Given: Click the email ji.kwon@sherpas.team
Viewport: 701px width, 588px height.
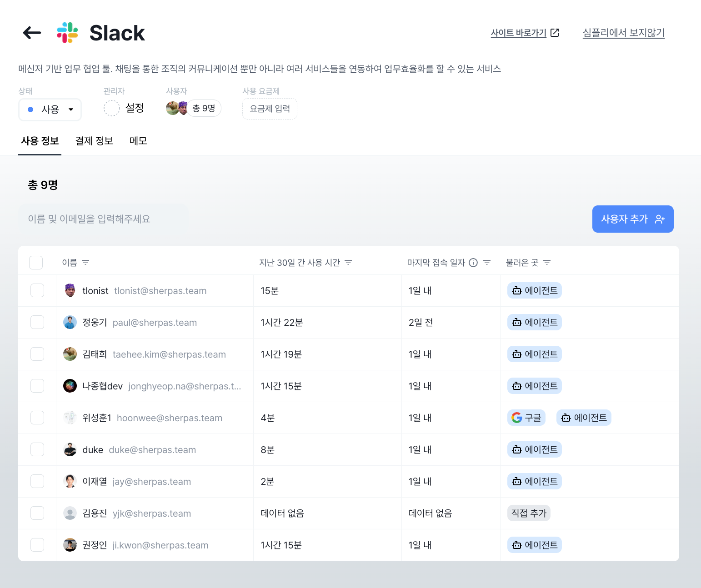Looking at the screenshot, I should [x=160, y=545].
